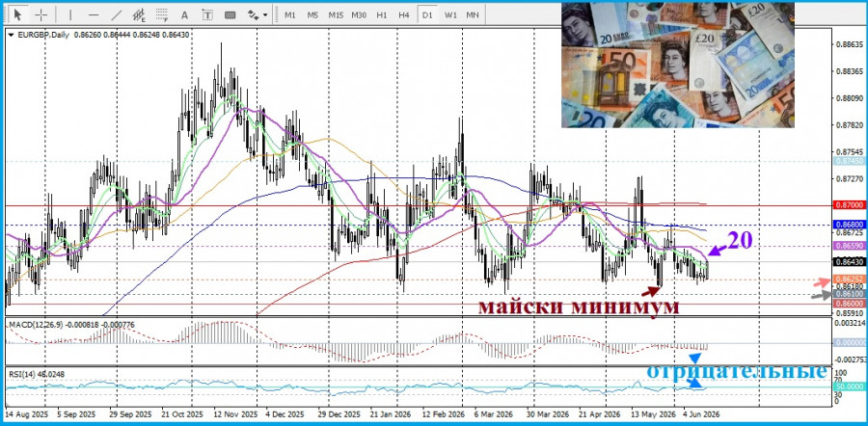Click the 0.86800 blue price level label
Viewport: 868px width, 426px height.
coord(848,226)
